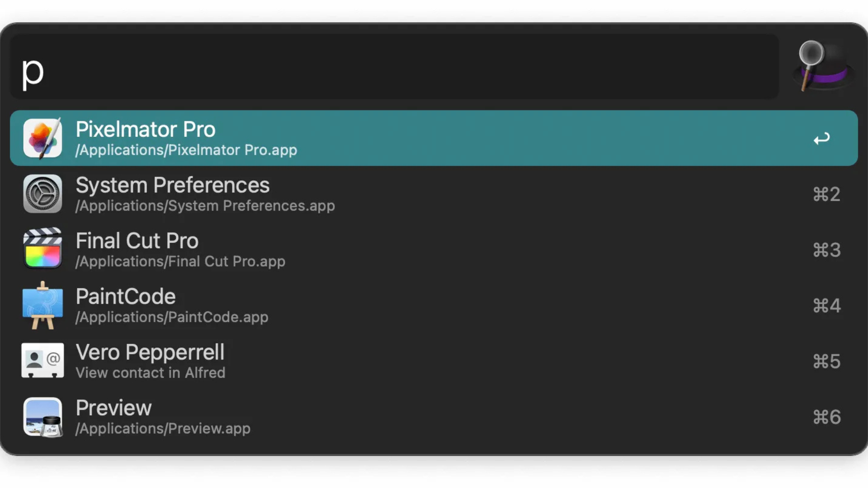This screenshot has height=488, width=868.
Task: Click in the search field containing 'p'
Action: (x=393, y=67)
